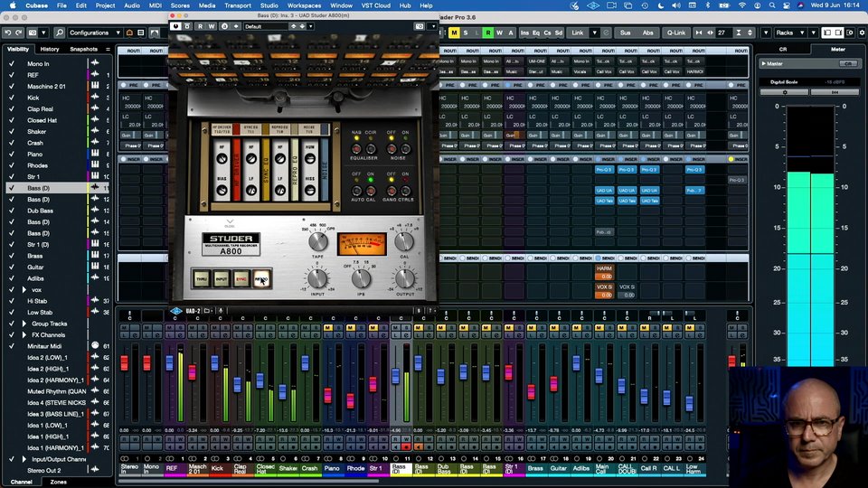Open the File menu
868x488 pixels.
point(61,5)
